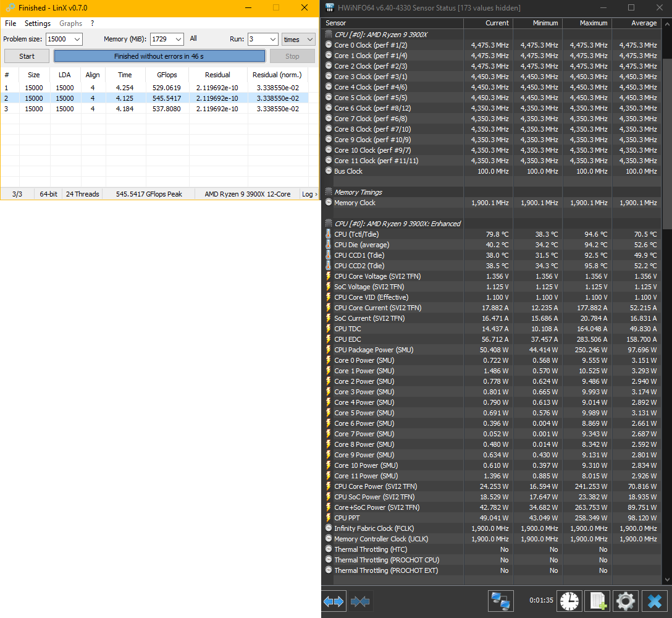Select the AMD Ryzen 9 3900X: Enhanced group header
The image size is (672, 618).
[491, 224]
